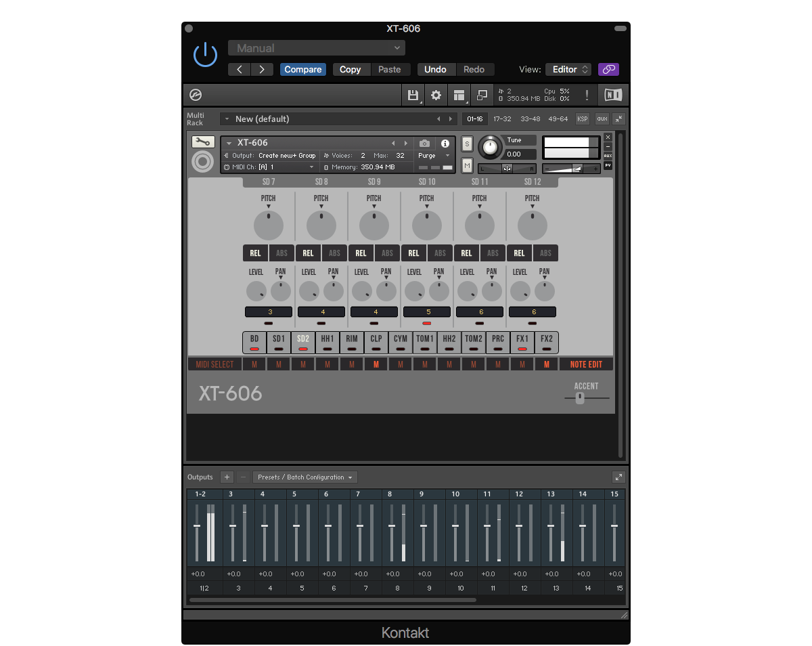Switch to rack page 49-64
This screenshot has width=812, height=646.
coord(558,119)
